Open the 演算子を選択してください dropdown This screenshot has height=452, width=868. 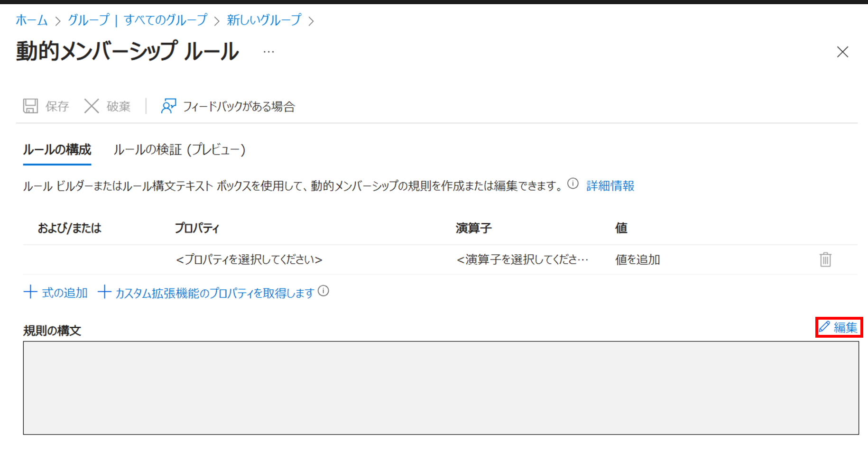pos(522,259)
